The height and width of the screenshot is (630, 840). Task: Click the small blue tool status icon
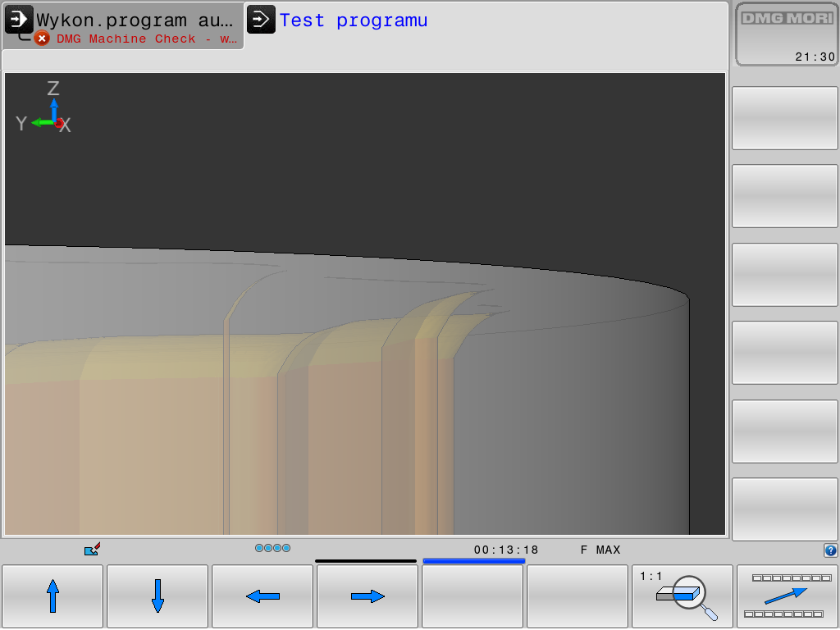pyautogui.click(x=92, y=549)
